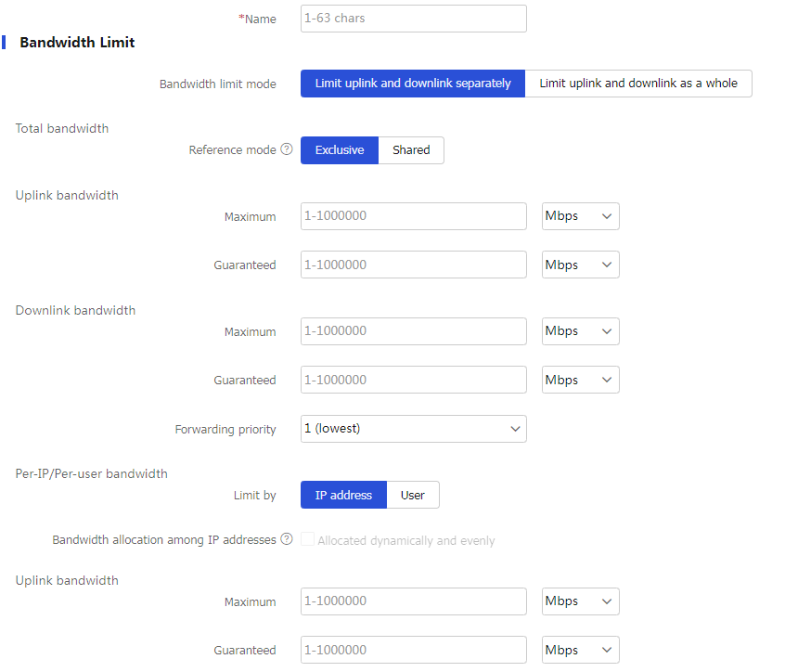The width and height of the screenshot is (785, 672).
Task: Click the Name input field
Action: coord(414,19)
